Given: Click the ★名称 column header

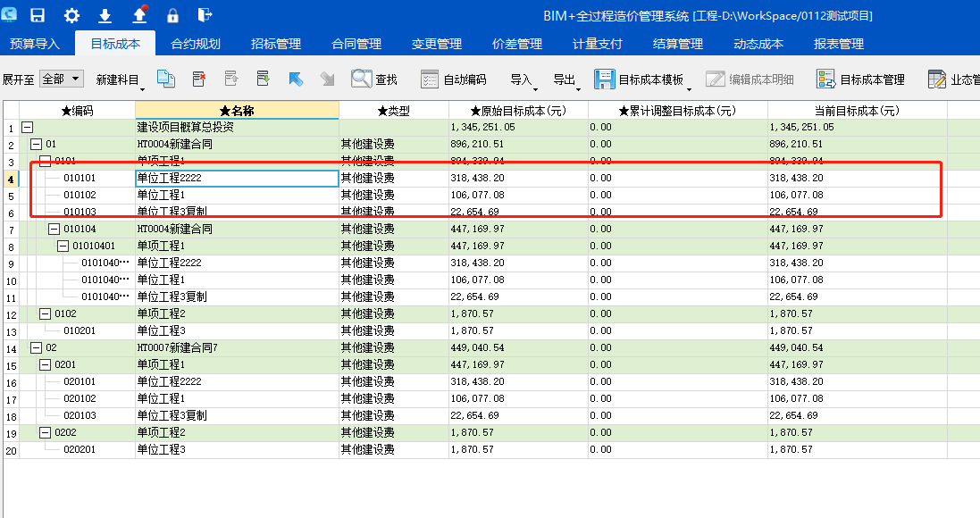Looking at the screenshot, I should [237, 111].
